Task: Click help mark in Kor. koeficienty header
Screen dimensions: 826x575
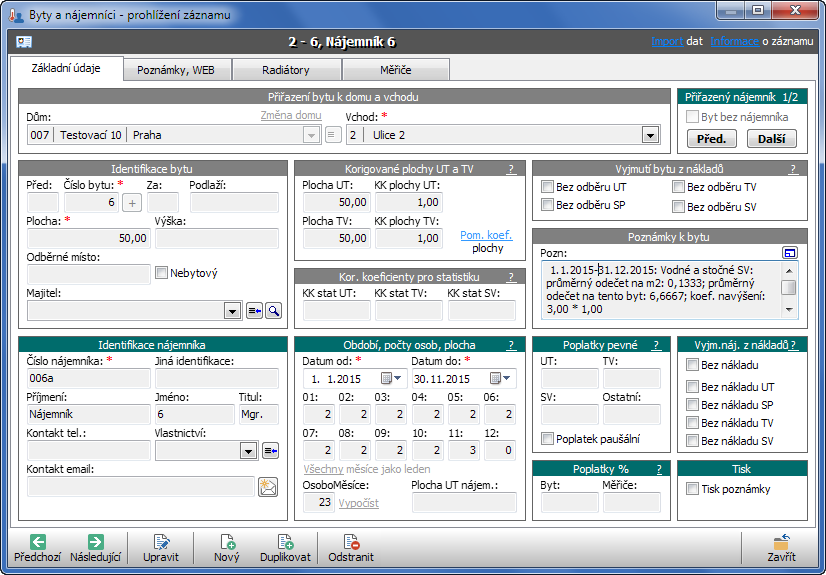Action: pos(511,277)
